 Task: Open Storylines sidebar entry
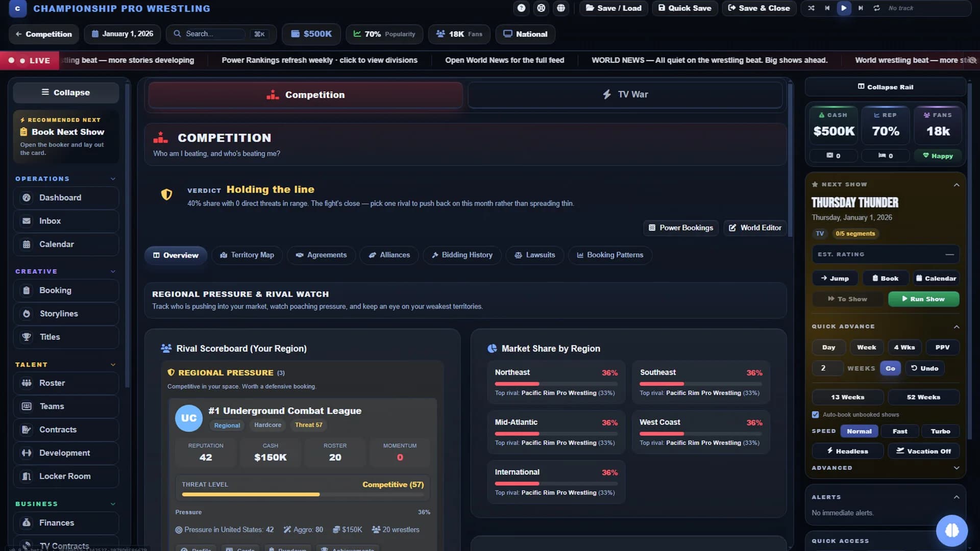click(x=66, y=314)
